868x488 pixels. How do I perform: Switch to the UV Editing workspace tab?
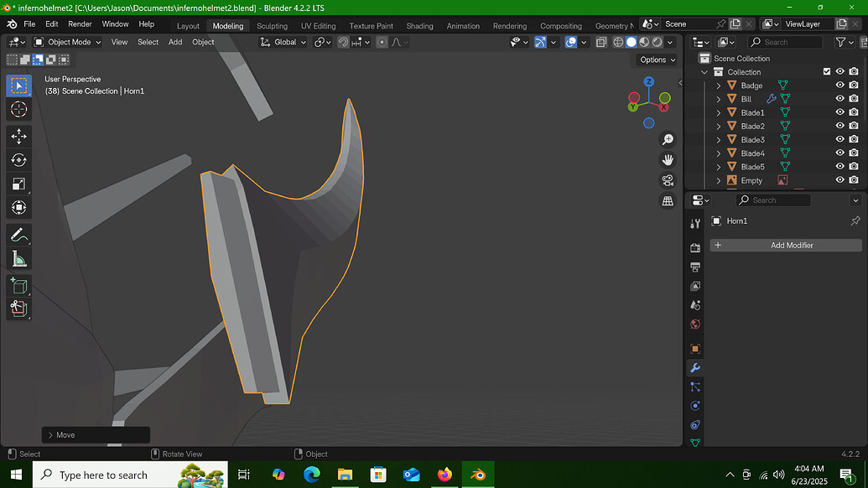click(319, 26)
